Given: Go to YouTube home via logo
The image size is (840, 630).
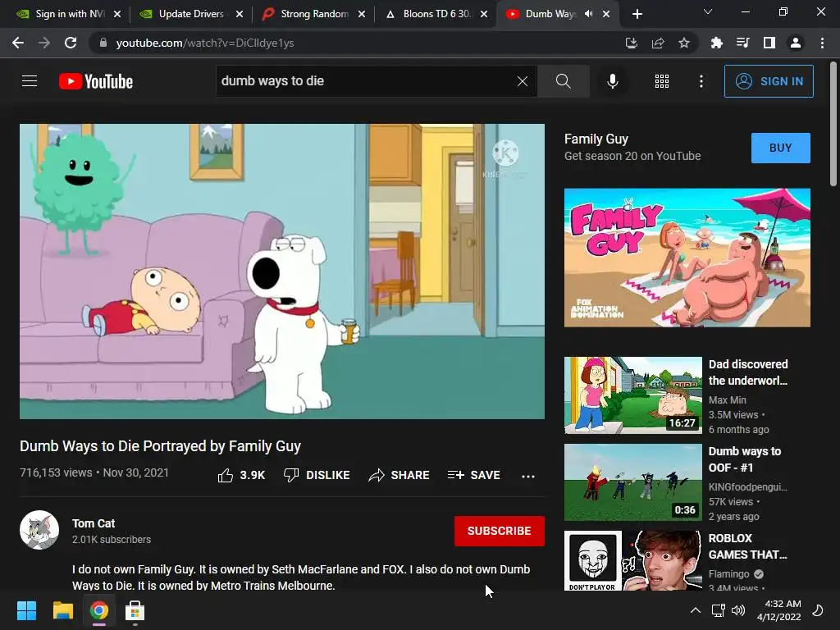Looking at the screenshot, I should (x=96, y=81).
